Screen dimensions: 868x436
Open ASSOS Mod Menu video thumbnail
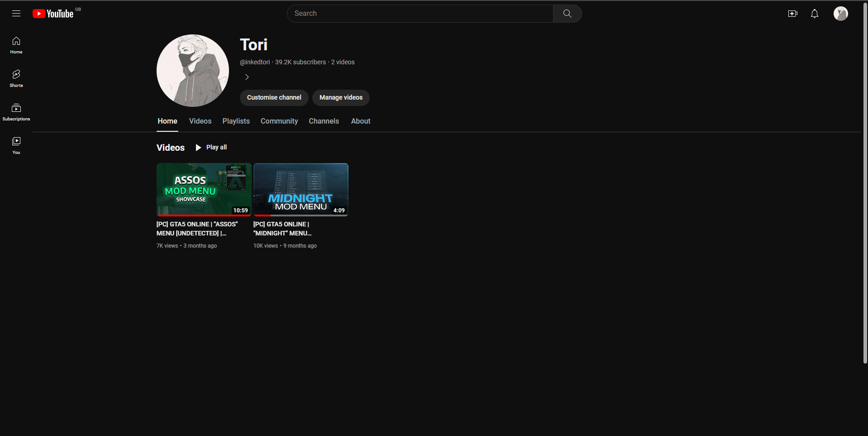(204, 190)
